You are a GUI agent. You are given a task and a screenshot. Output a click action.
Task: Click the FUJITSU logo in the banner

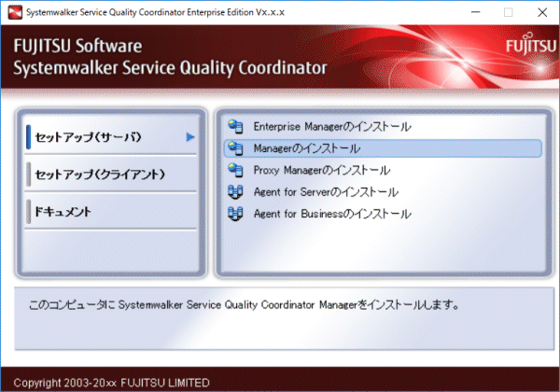[x=531, y=45]
